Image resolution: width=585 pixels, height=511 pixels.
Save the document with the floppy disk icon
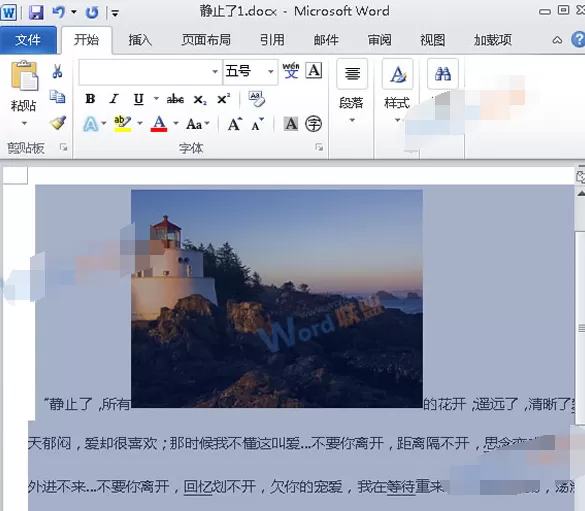pos(36,12)
